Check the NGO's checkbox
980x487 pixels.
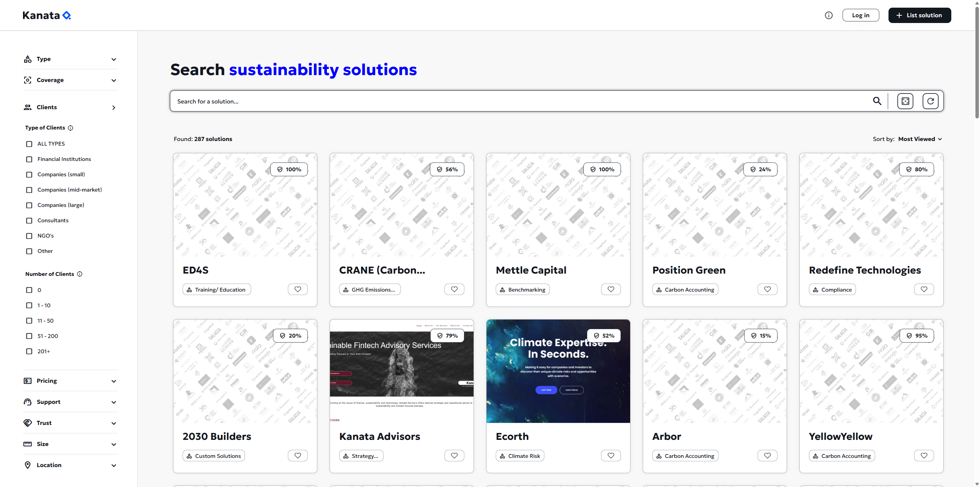(29, 236)
